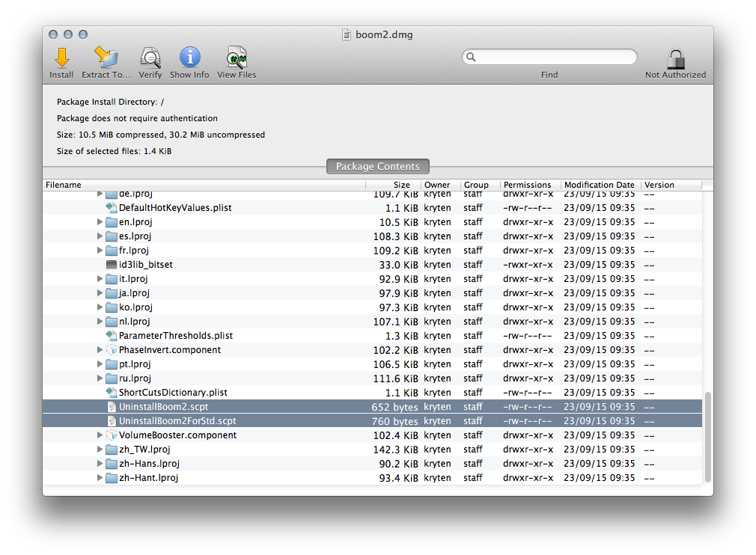This screenshot has height=555, width=756.
Task: Click the 652 bytes size cell
Action: (x=394, y=407)
